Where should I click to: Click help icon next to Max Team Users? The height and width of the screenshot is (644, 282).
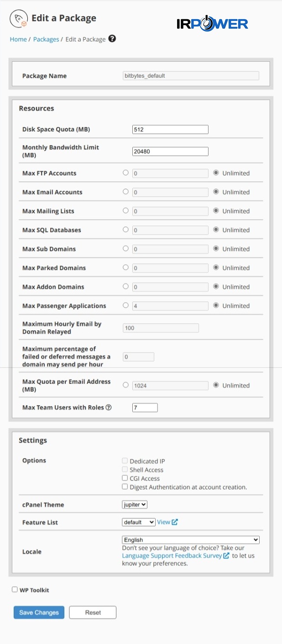pyautogui.click(x=109, y=407)
